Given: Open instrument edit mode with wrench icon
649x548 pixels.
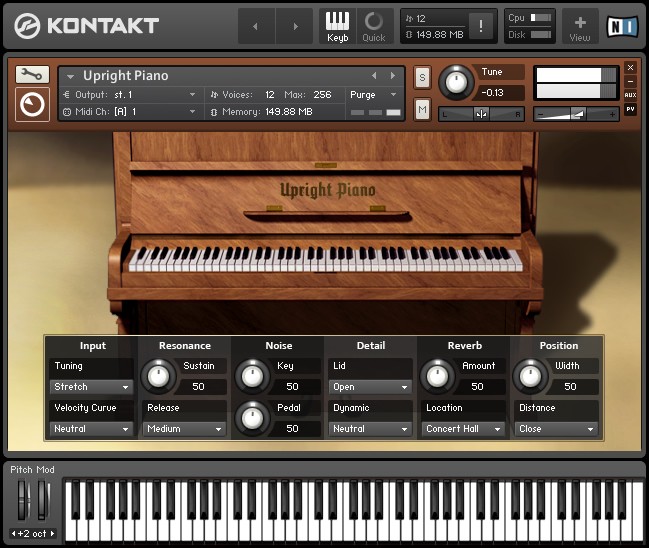Looking at the screenshot, I should point(32,75).
